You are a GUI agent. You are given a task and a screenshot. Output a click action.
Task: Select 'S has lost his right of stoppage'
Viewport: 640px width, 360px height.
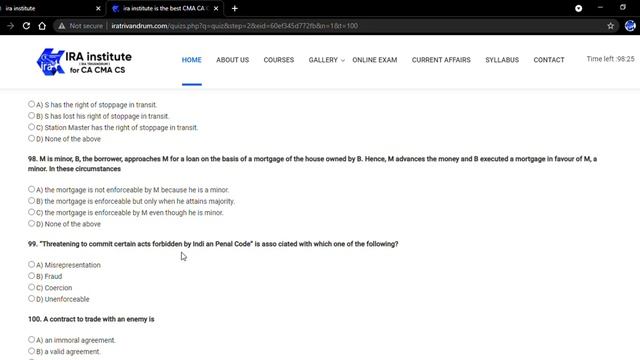pos(31,116)
